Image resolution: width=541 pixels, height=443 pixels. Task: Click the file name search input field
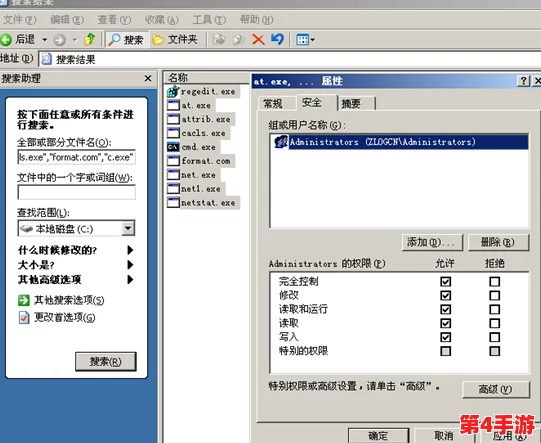pyautogui.click(x=77, y=157)
